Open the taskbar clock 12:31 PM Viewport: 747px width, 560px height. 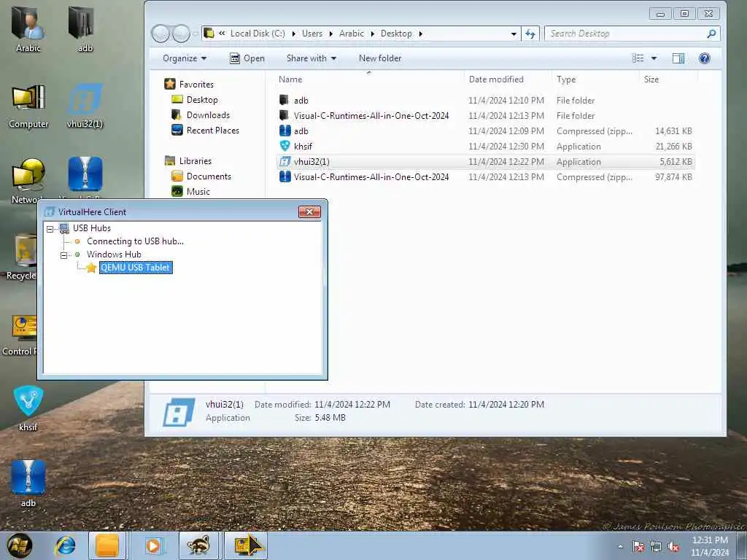(x=710, y=546)
